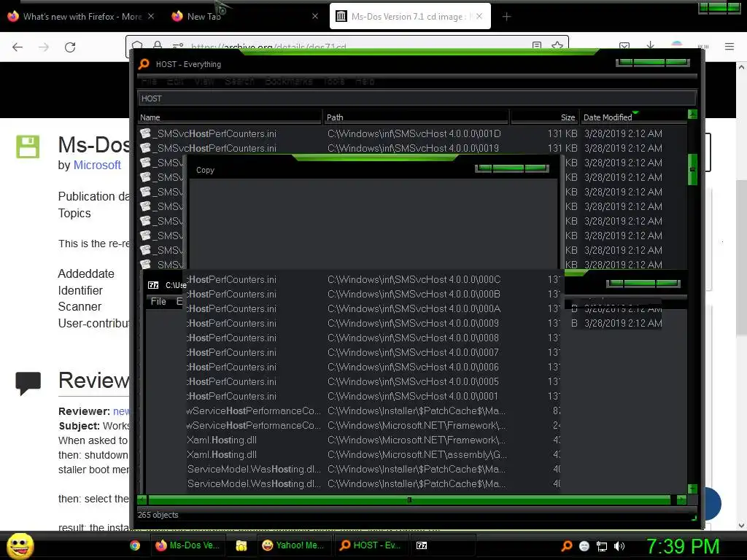
Task: Open Firefox downloads panel
Action: [650, 46]
